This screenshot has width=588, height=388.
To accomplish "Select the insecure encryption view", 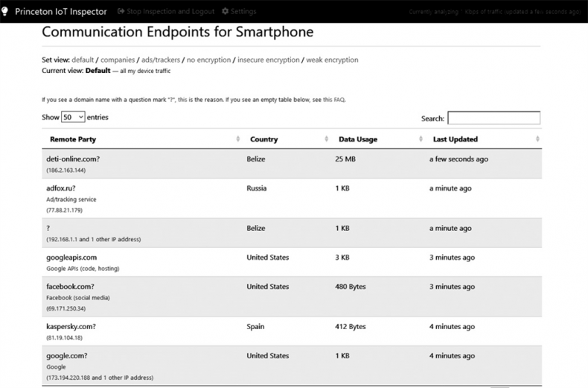I will (x=269, y=60).
